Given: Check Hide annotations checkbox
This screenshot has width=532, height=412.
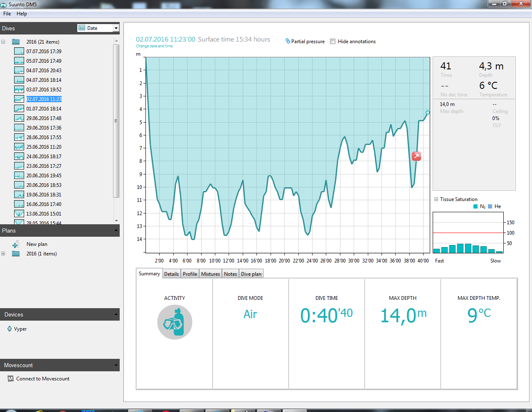Looking at the screenshot, I should (332, 42).
